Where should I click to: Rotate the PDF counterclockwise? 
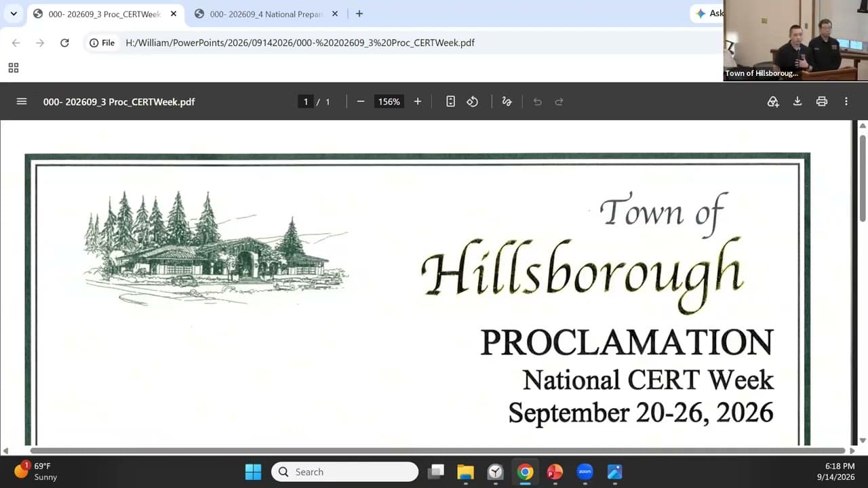pos(473,102)
